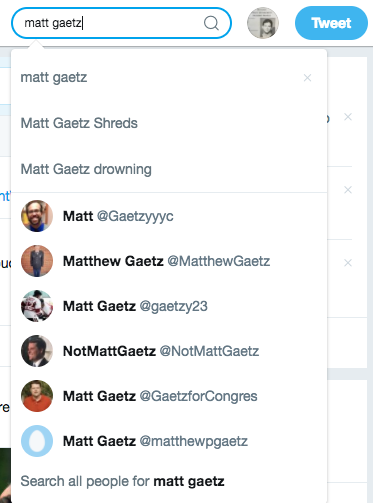Click the @gaetzy23 hockey avatar
This screenshot has width=373, height=503.
[37, 306]
